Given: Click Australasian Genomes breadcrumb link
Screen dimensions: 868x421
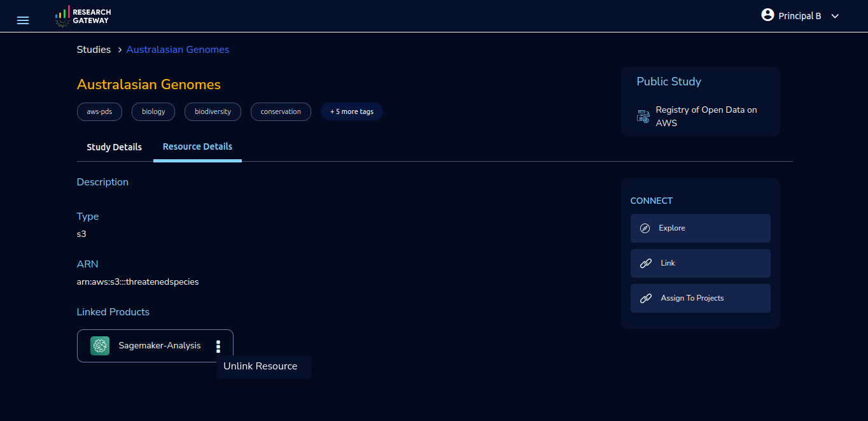Looking at the screenshot, I should pos(178,50).
